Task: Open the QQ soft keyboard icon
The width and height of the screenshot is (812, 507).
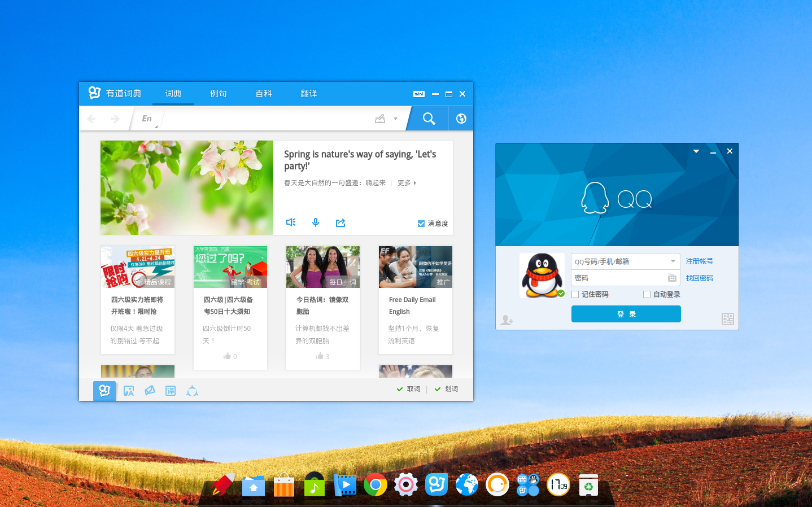Action: (x=672, y=278)
